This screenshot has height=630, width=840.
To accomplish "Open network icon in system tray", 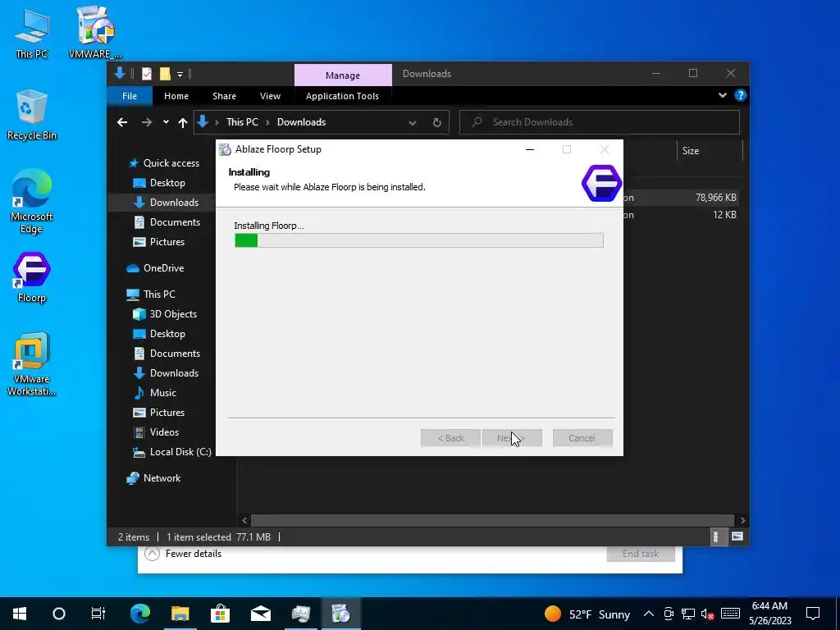I will tap(688, 614).
